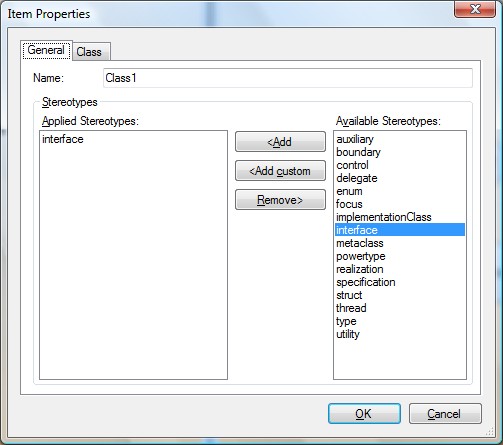Image resolution: width=503 pixels, height=445 pixels.
Task: Close the Item Properties window
Action: coord(475,9)
